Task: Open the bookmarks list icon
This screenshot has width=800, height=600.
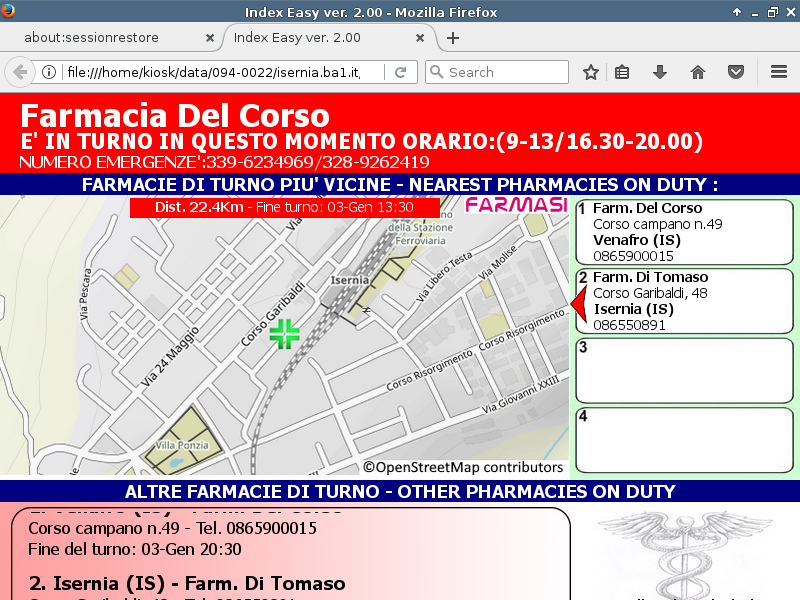Action: click(622, 72)
